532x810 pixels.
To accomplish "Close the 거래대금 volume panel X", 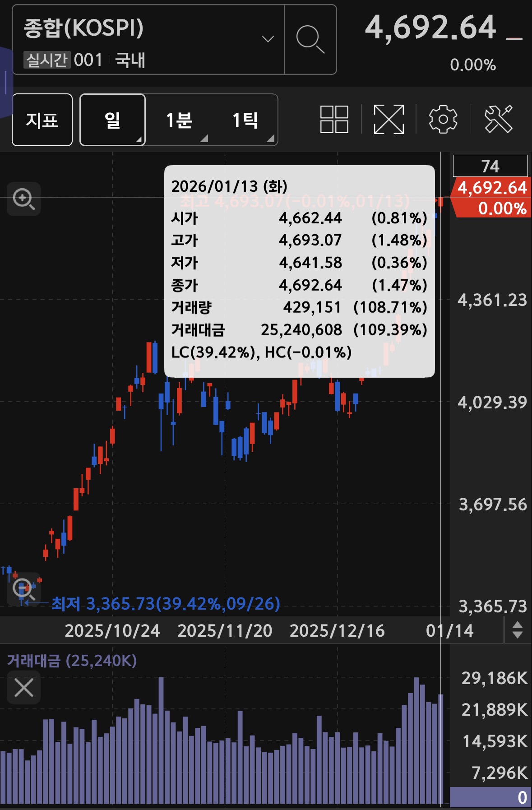I will [x=24, y=688].
